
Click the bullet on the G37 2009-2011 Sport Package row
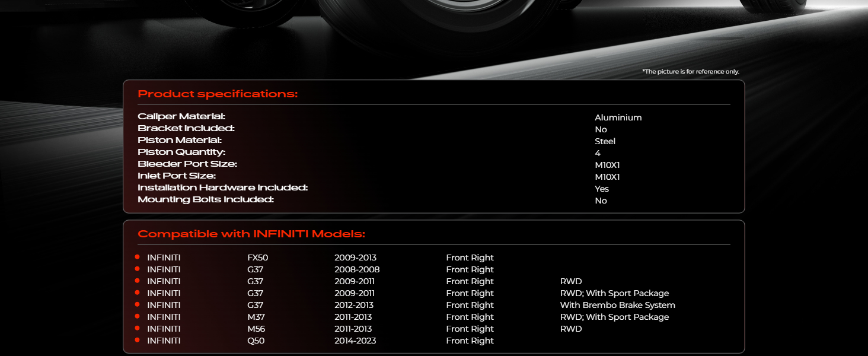(137, 293)
